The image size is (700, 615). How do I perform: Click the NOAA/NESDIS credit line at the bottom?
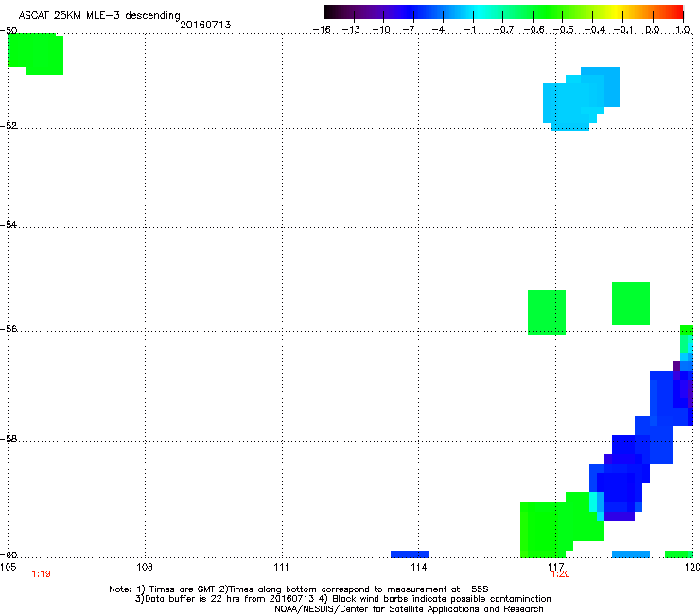click(x=409, y=609)
